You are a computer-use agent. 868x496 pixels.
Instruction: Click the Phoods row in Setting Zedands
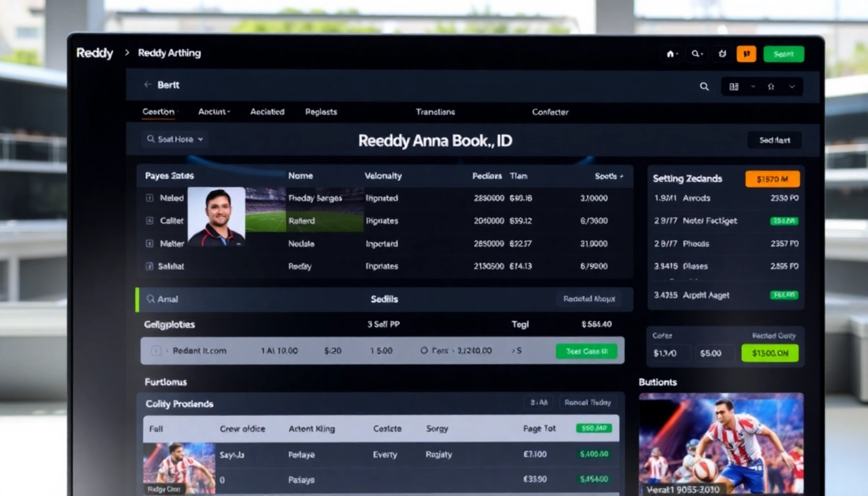(726, 243)
